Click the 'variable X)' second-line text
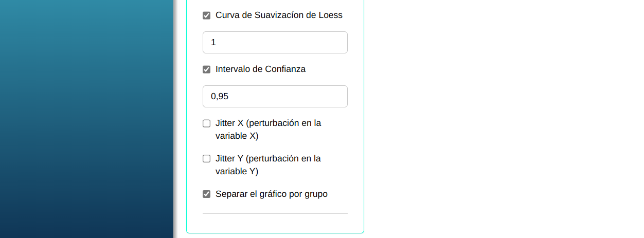The image size is (644, 238). 237,136
